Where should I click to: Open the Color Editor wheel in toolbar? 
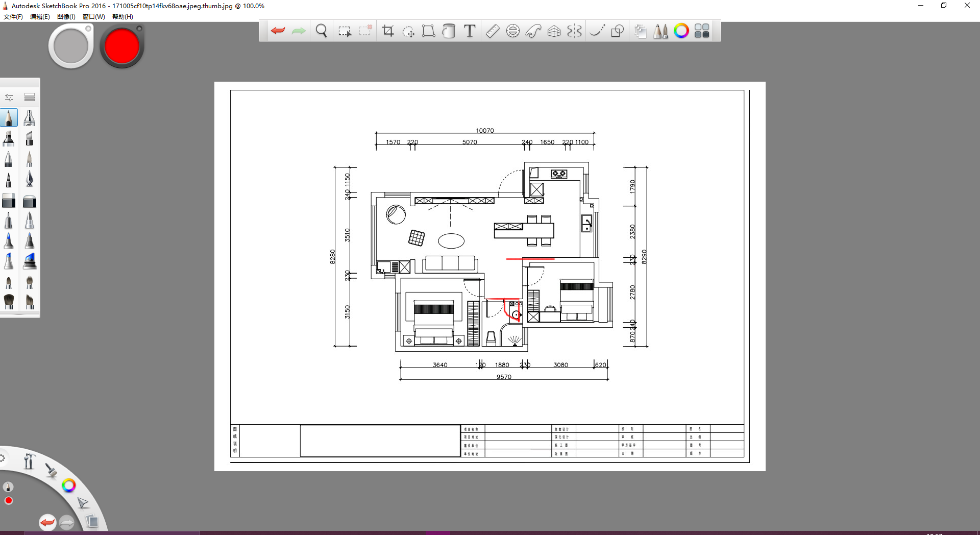681,31
